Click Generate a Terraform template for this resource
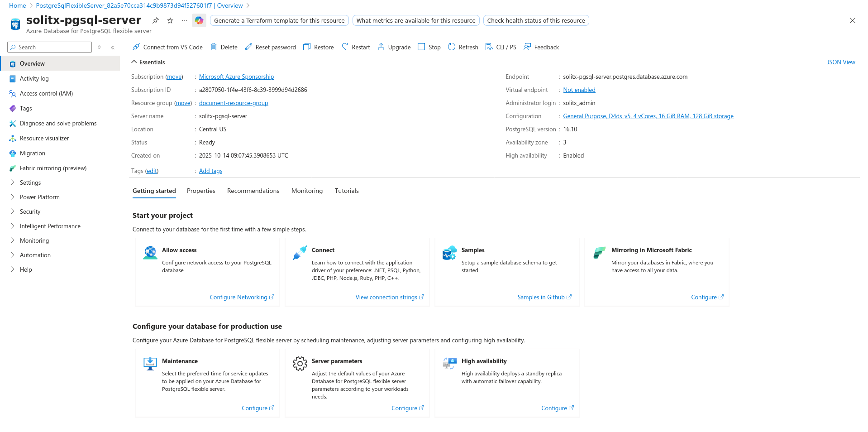The height and width of the screenshot is (432, 868). pos(279,20)
